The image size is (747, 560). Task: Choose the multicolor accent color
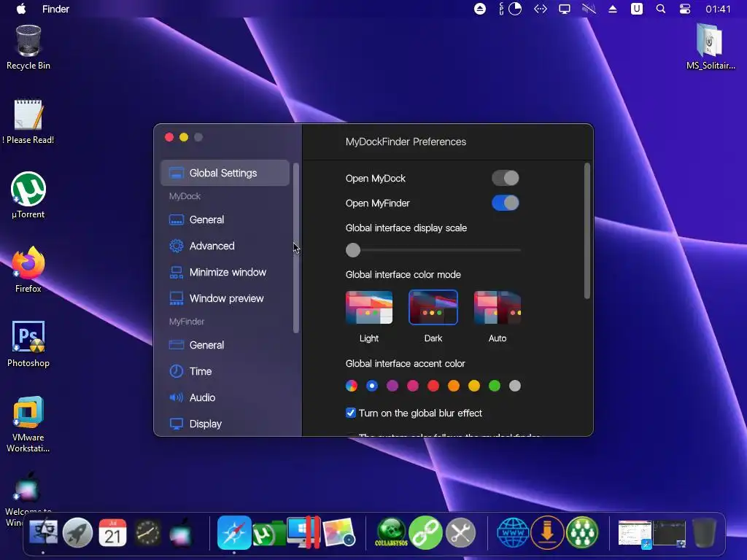point(352,386)
